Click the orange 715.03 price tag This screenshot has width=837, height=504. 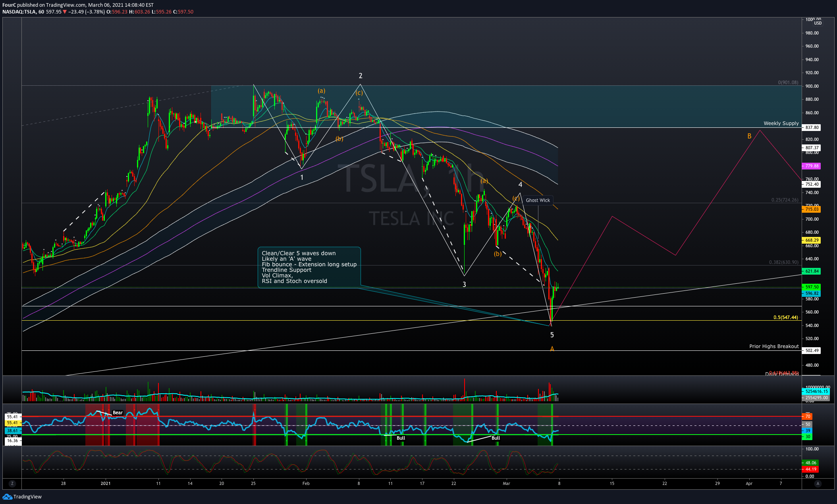tap(812, 209)
